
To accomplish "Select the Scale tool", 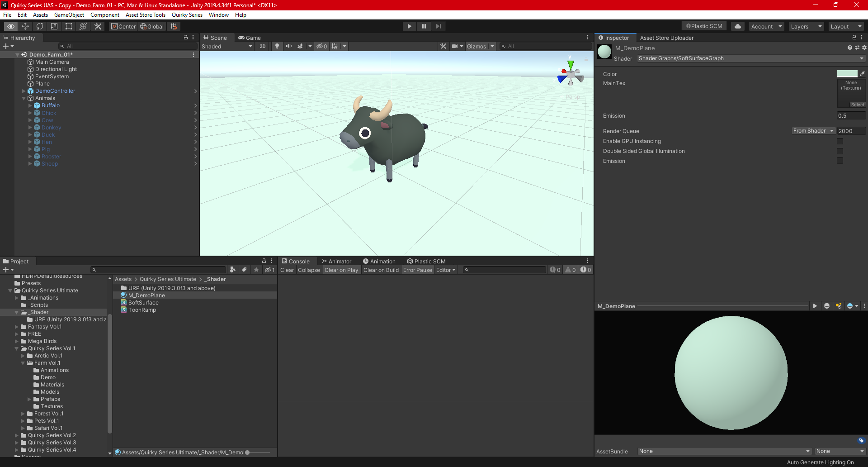I will click(54, 26).
